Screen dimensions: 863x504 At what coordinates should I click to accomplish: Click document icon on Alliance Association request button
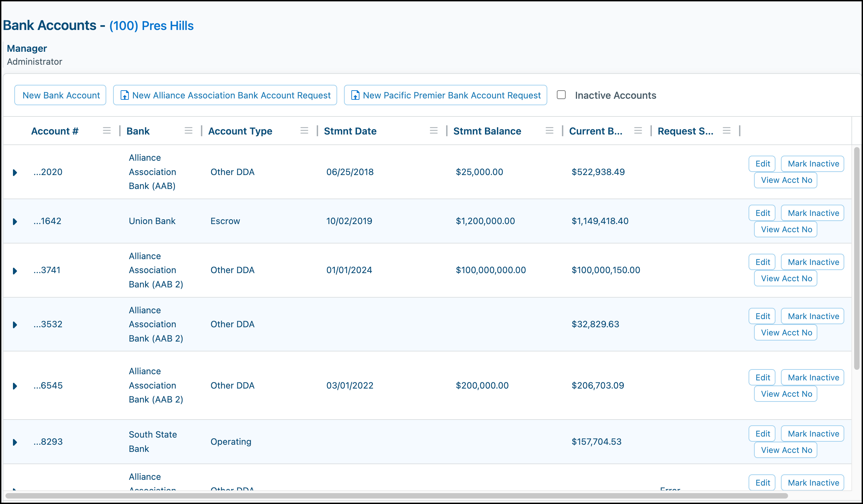click(x=125, y=95)
